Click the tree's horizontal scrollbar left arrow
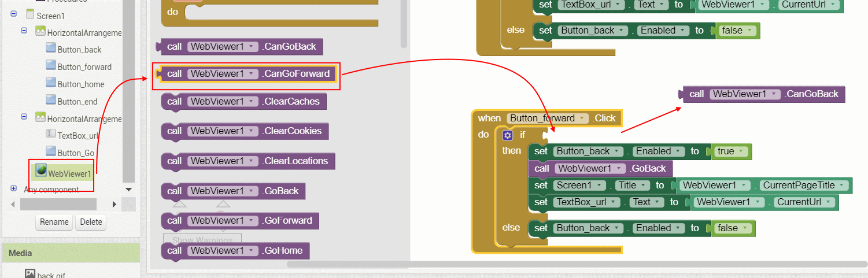868x278 pixels. [13, 204]
